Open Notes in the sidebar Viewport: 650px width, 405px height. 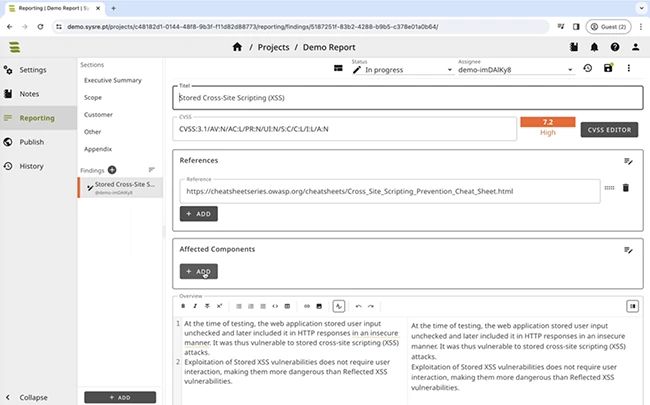click(x=38, y=94)
